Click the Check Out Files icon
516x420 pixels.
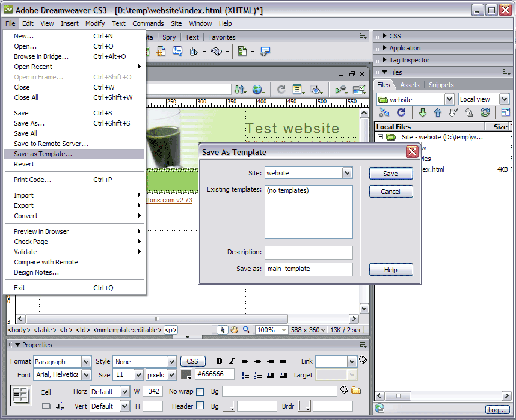pyautogui.click(x=453, y=112)
